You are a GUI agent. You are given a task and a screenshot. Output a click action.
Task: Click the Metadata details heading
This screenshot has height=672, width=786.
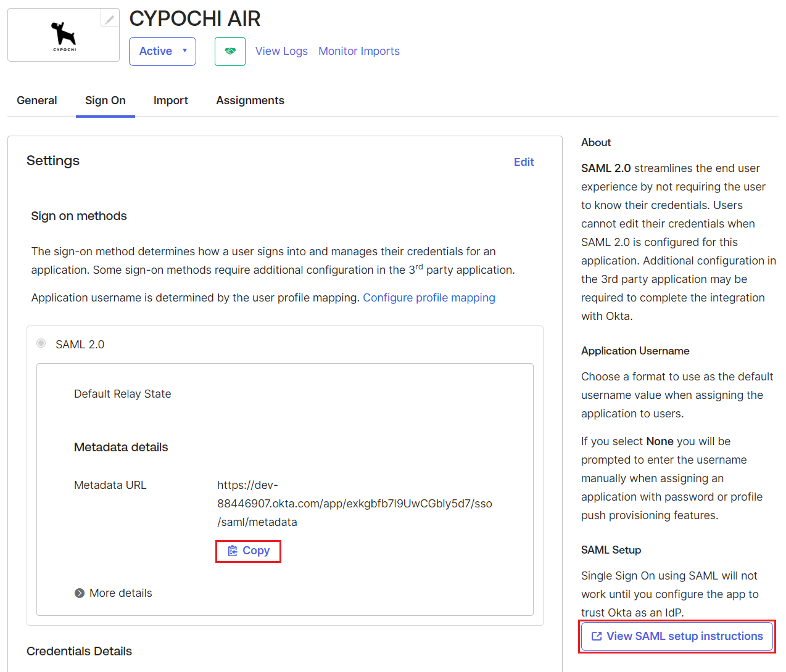(121, 448)
